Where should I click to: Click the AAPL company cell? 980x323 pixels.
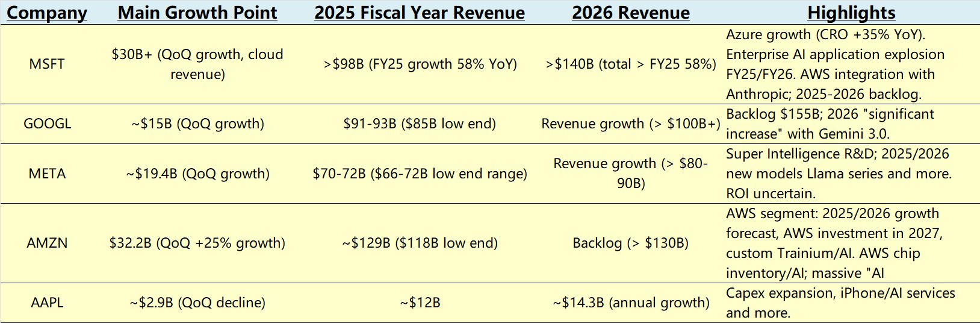[x=47, y=303]
